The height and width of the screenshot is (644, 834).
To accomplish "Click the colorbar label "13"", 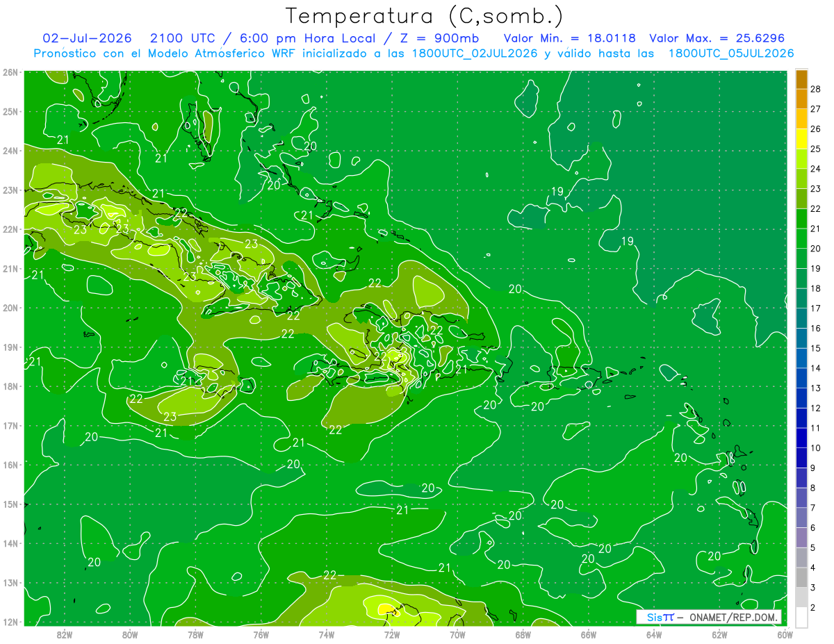I will point(817,388).
